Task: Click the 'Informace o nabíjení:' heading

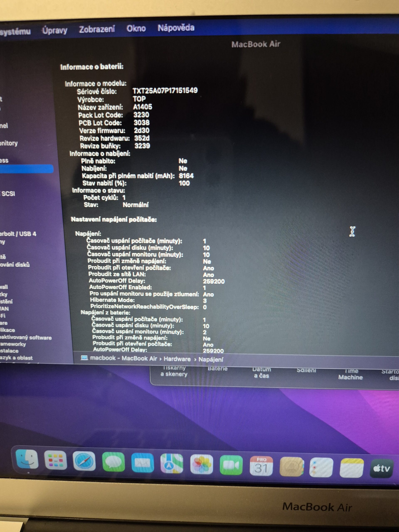Action: (x=100, y=153)
